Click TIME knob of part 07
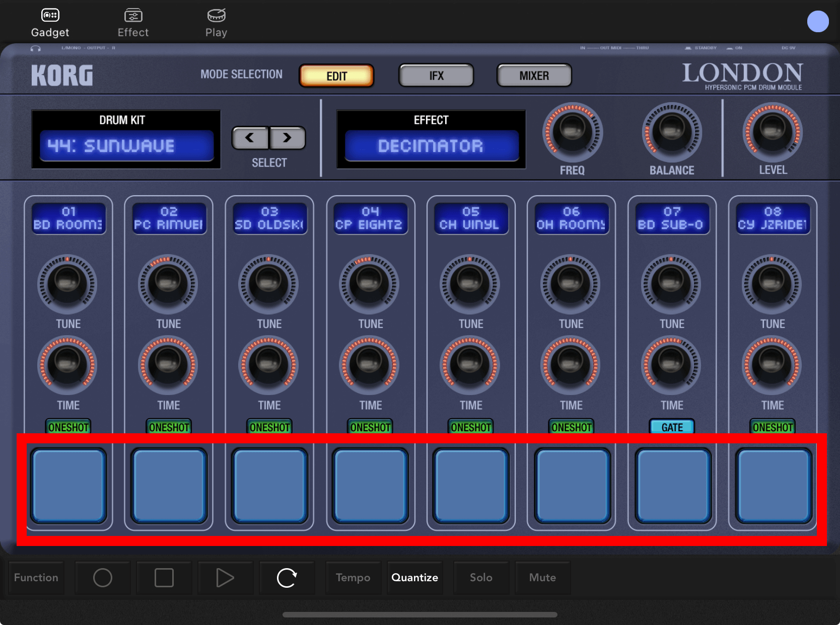The width and height of the screenshot is (840, 625). coord(671,365)
